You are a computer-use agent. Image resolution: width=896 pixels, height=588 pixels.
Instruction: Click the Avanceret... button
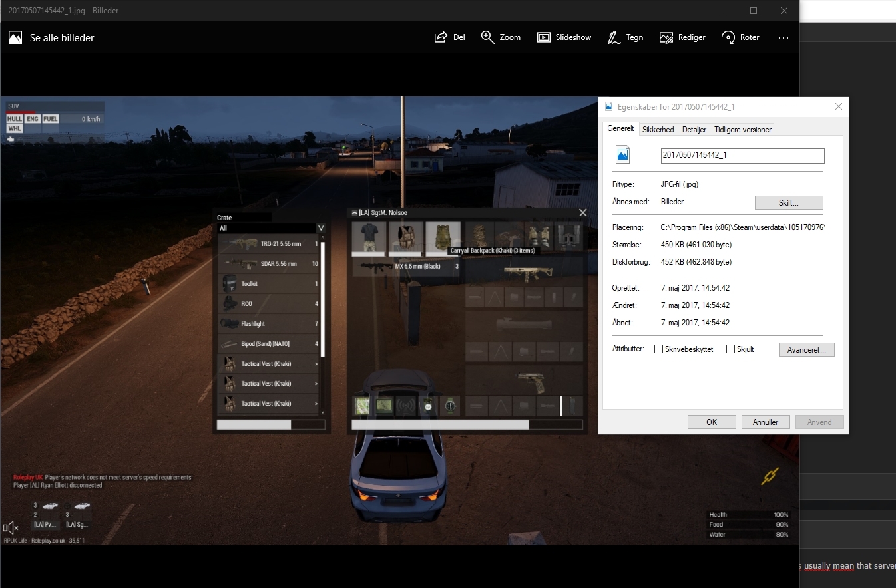(x=806, y=349)
